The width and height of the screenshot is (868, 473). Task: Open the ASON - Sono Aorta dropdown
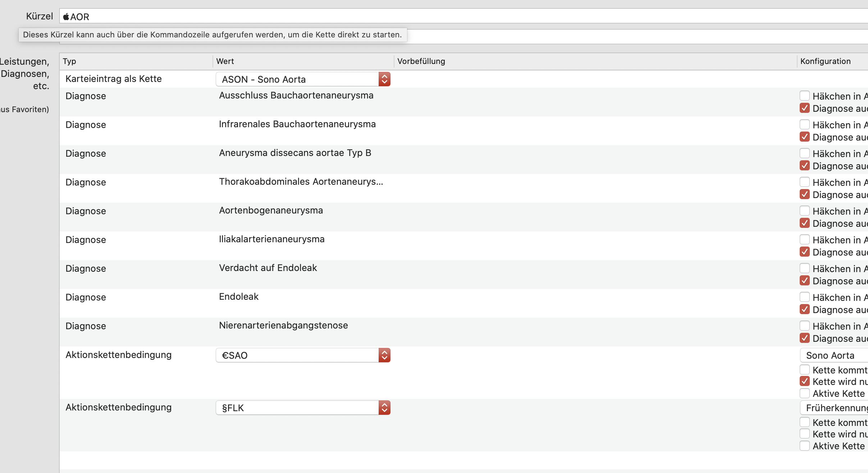tap(303, 79)
